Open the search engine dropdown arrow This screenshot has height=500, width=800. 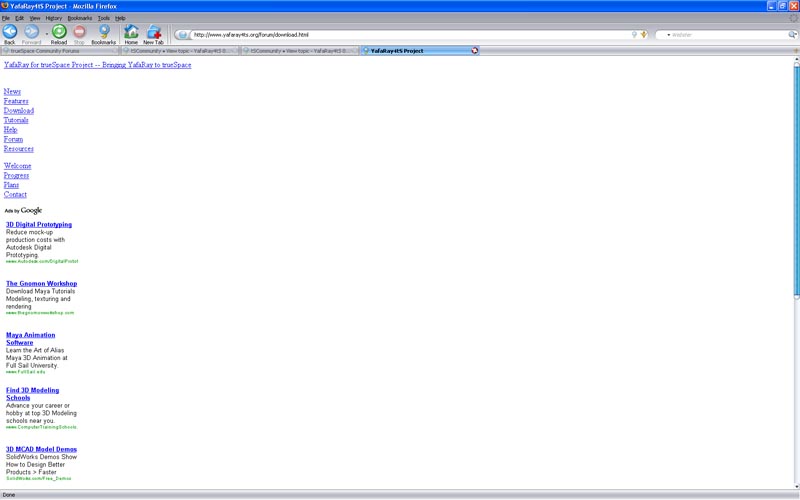(668, 35)
